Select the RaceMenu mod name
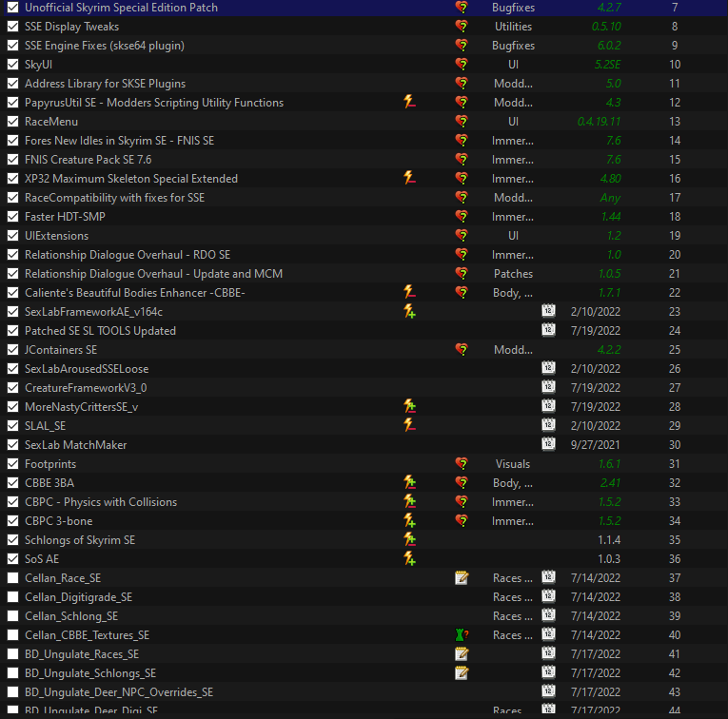The width and height of the screenshot is (728, 719). point(51,122)
